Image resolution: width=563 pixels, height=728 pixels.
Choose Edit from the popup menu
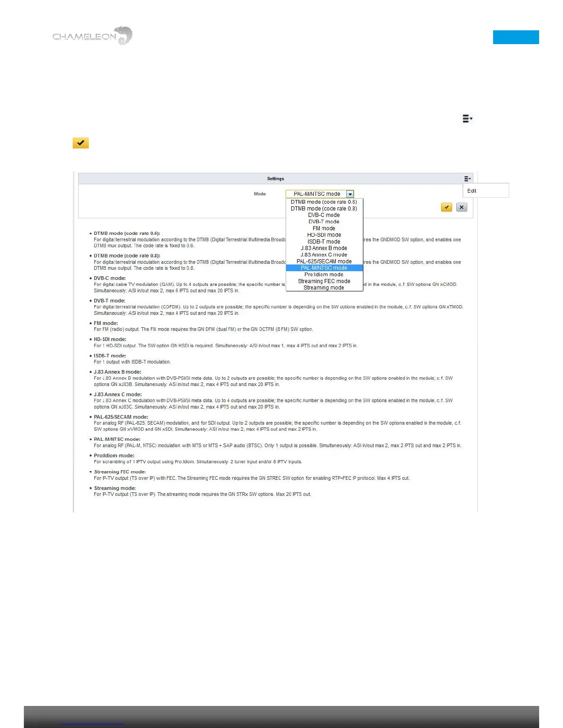pyautogui.click(x=486, y=190)
